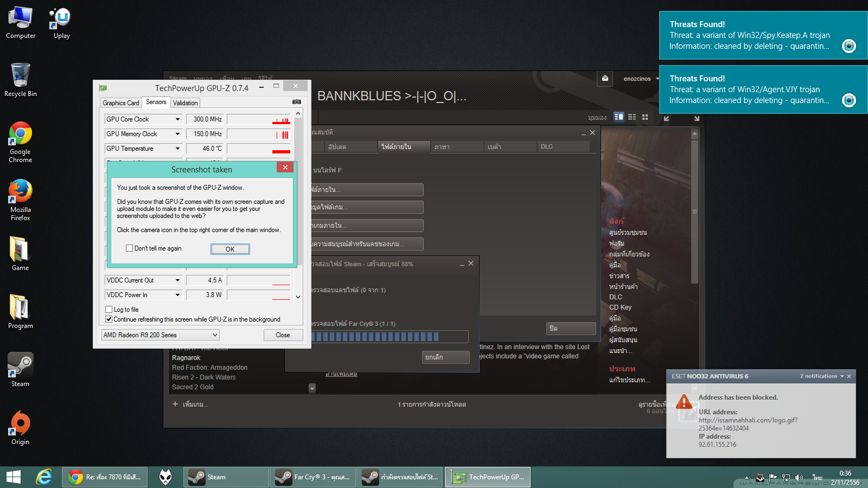Click the 'แก้ไขประเภท...' link
The image size is (868, 488).
[629, 380]
